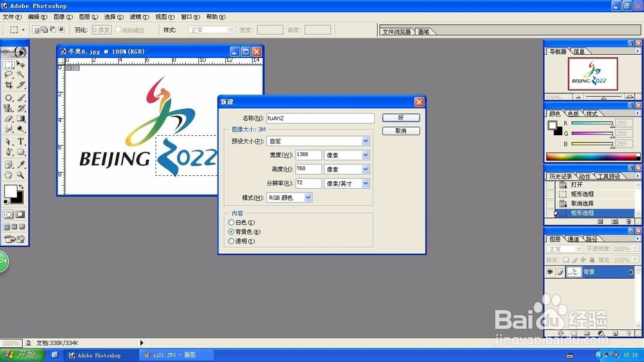The width and height of the screenshot is (644, 362).
Task: Open the width unit dropdown
Action: pyautogui.click(x=365, y=155)
